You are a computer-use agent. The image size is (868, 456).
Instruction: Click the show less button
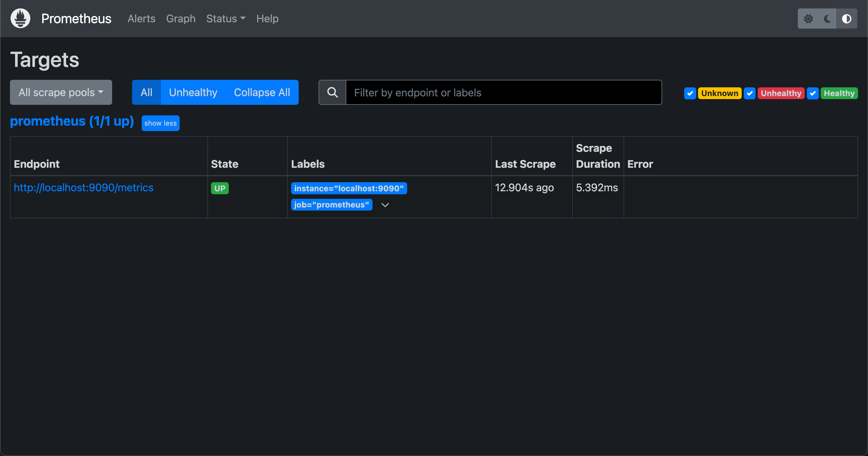[x=160, y=123]
